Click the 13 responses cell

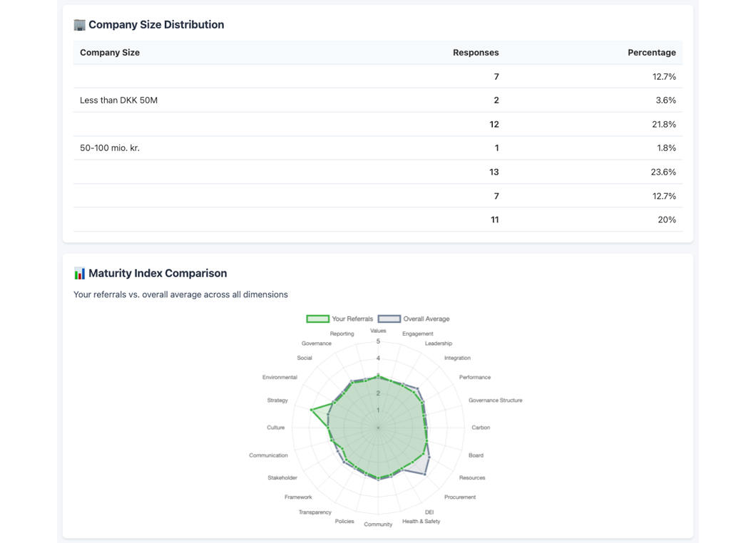click(494, 172)
